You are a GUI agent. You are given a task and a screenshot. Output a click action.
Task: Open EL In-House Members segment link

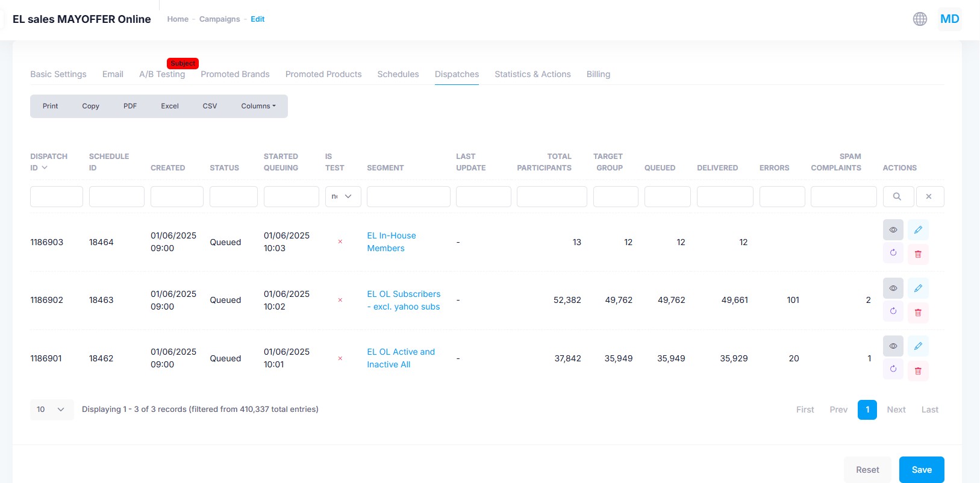click(392, 242)
